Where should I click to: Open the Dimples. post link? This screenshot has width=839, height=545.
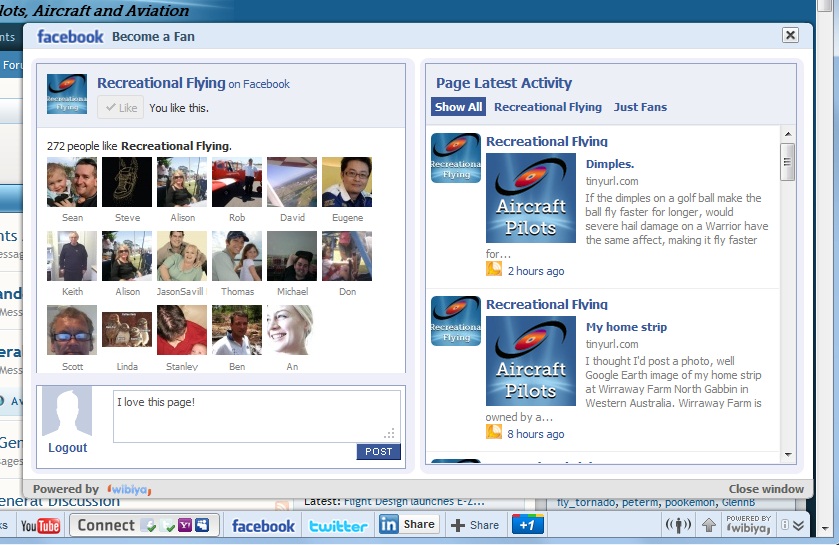pos(609,164)
